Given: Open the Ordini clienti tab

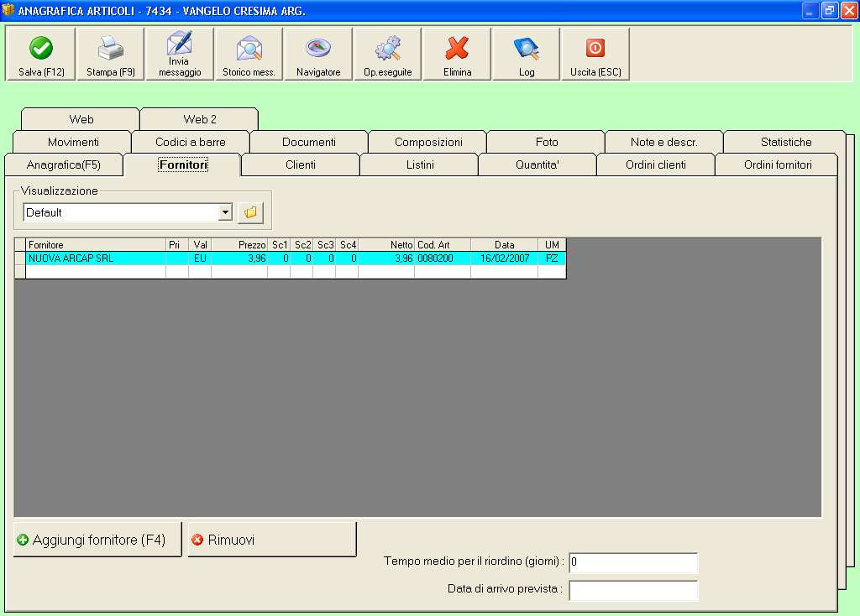Looking at the screenshot, I should coord(655,164).
